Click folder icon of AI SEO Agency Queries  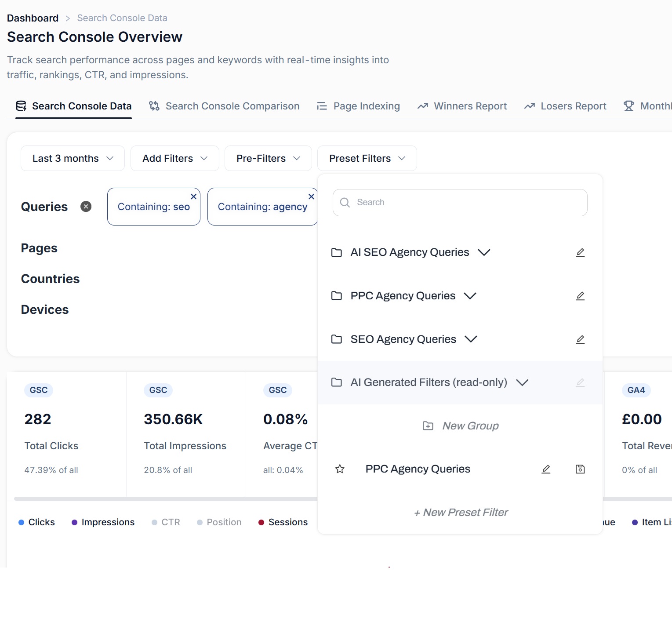(337, 252)
